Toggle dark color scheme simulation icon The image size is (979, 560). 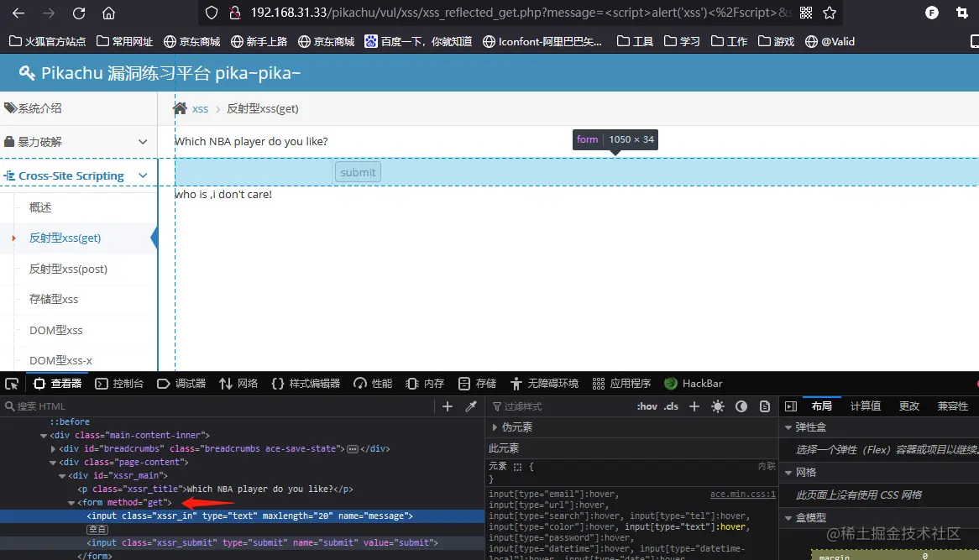coord(741,406)
